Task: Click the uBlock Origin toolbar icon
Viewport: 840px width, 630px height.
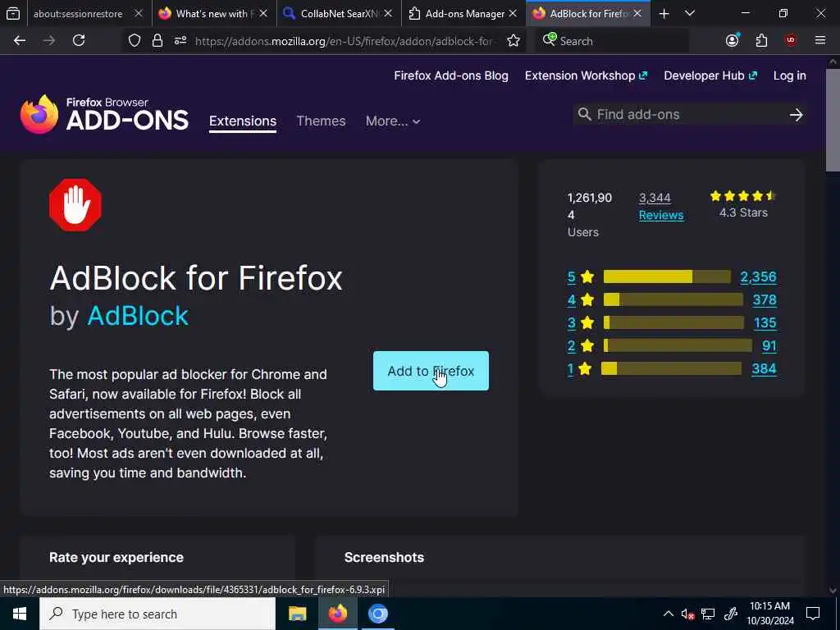Action: (791, 40)
